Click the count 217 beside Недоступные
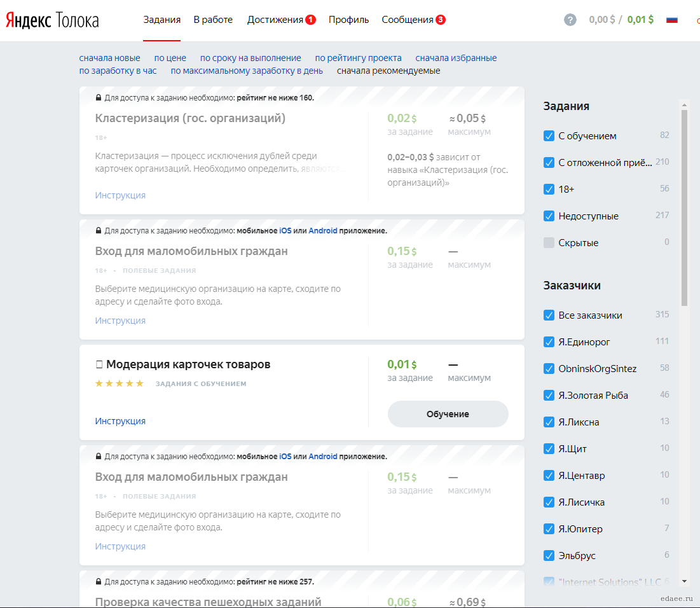This screenshot has width=700, height=608. (x=662, y=216)
